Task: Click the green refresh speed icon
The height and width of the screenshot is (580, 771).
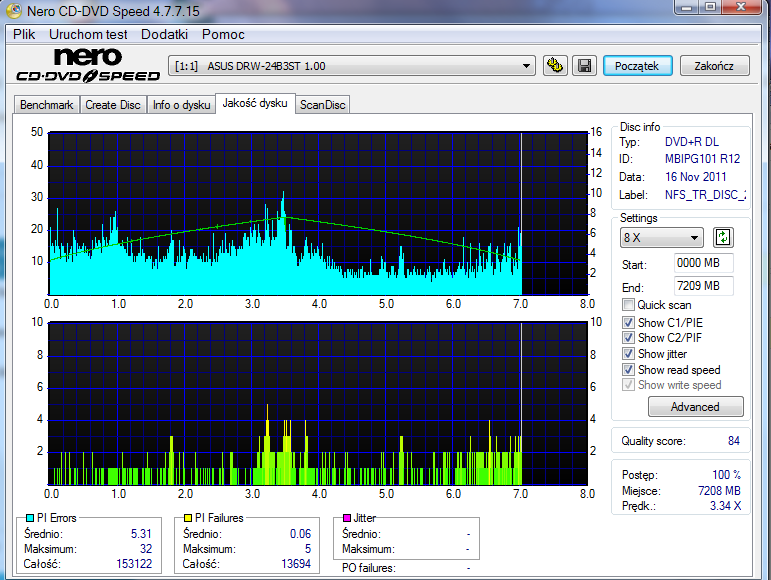Action: (723, 238)
